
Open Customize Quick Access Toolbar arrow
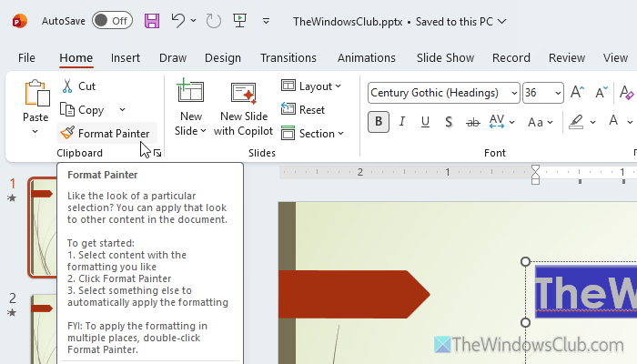266,21
